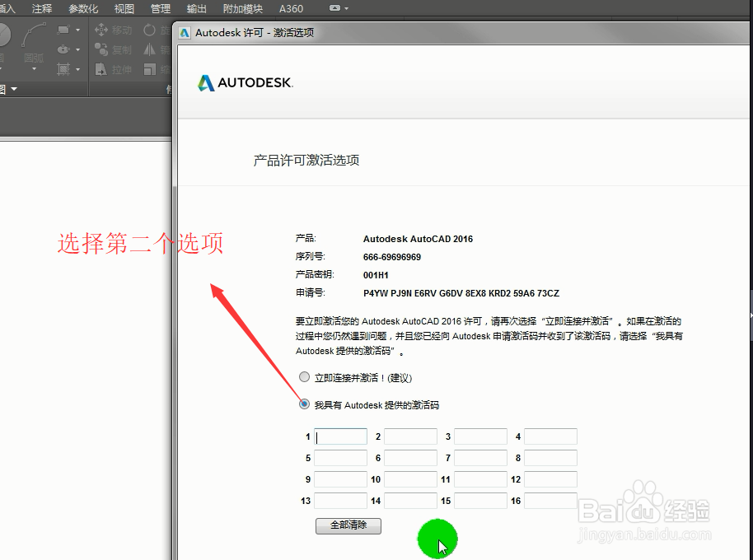The width and height of the screenshot is (753, 560).
Task: Open the Ellipse tool dropdown arrow
Action: tap(77, 49)
